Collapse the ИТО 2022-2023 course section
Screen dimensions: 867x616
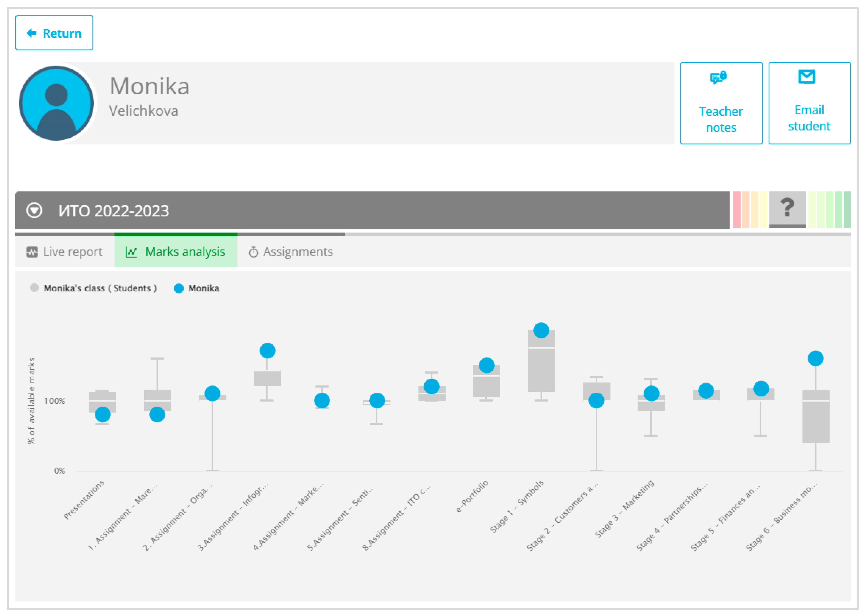34,211
